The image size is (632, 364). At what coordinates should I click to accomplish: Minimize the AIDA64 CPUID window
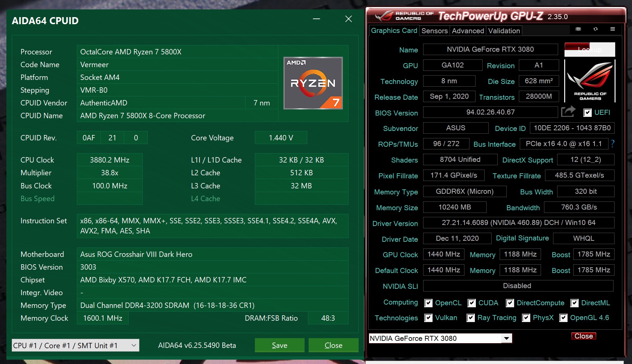316,19
